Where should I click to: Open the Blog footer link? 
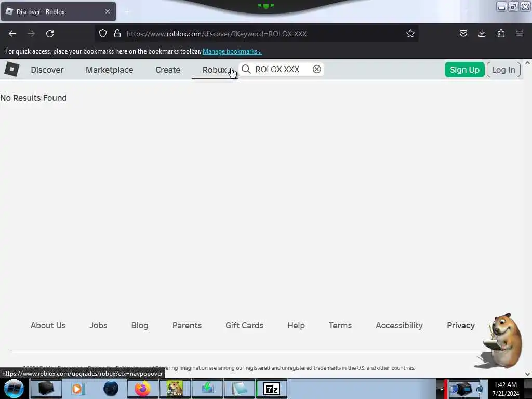(x=140, y=325)
